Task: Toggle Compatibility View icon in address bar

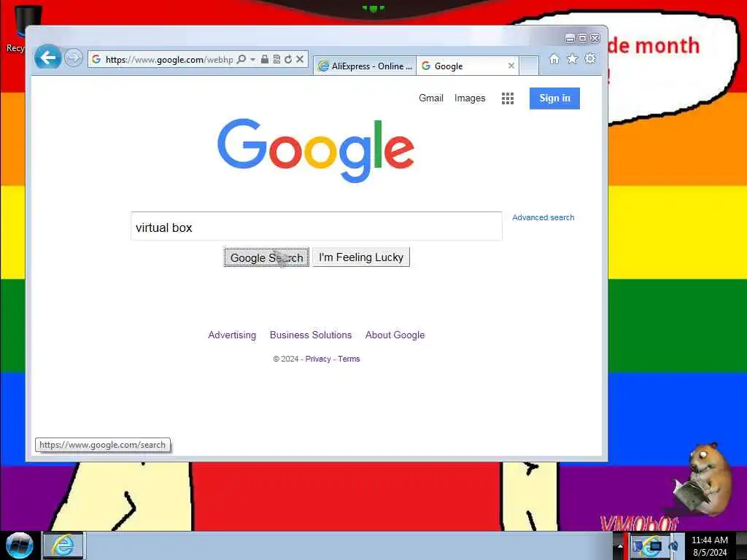Action: 276,59
